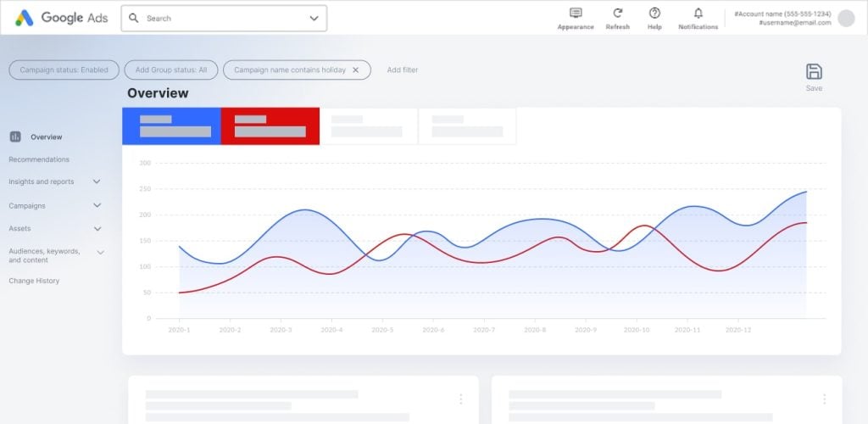Click the 2020-1 axis label

(179, 330)
